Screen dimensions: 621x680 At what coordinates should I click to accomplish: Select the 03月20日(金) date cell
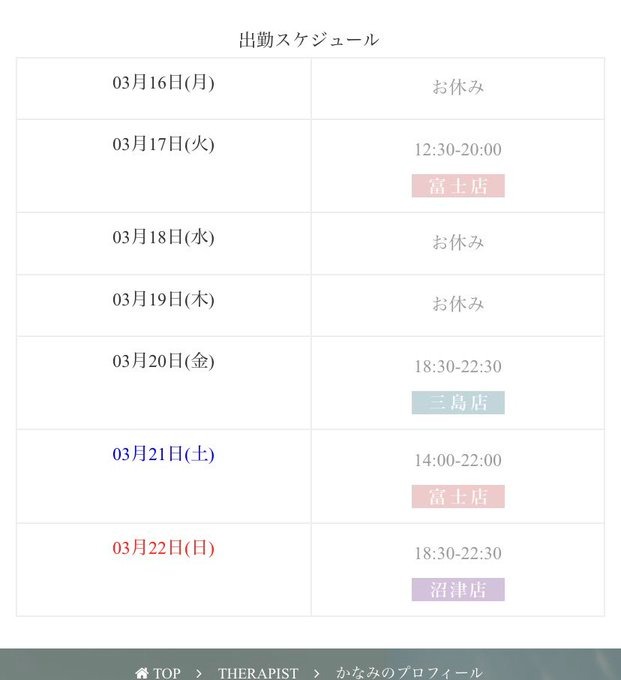pos(163,361)
